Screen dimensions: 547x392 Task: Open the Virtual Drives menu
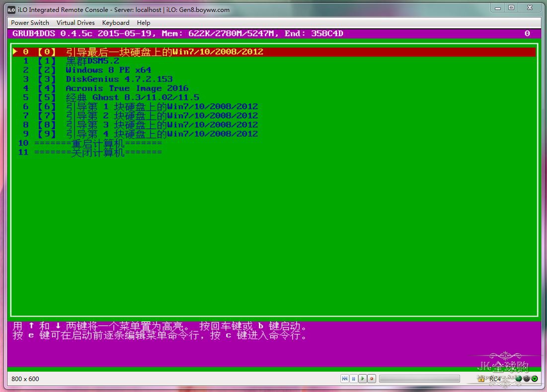76,22
